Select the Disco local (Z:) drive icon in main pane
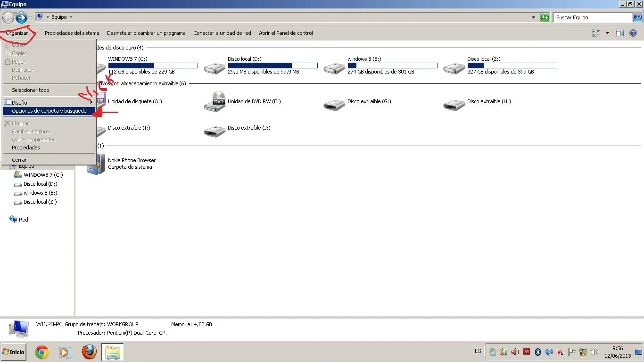This screenshot has width=644, height=362. click(454, 67)
